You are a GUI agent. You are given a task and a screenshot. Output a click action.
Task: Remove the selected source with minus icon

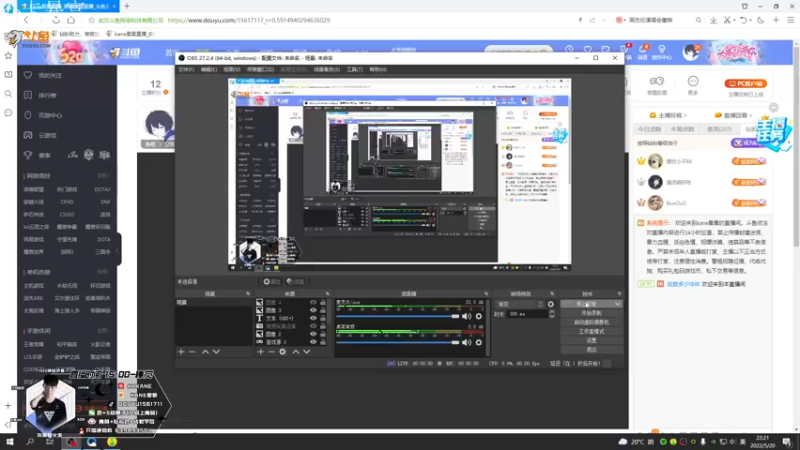pos(271,352)
